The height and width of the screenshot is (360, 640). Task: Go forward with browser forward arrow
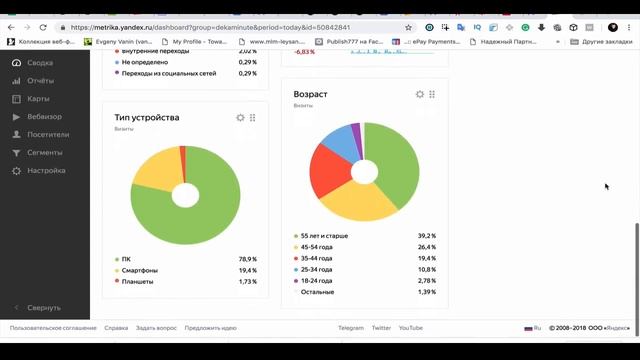[27, 27]
